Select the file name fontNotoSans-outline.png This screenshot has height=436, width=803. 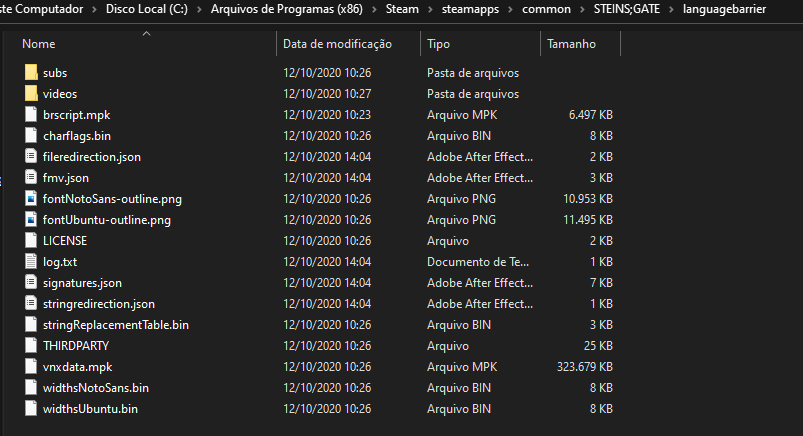pyautogui.click(x=112, y=199)
